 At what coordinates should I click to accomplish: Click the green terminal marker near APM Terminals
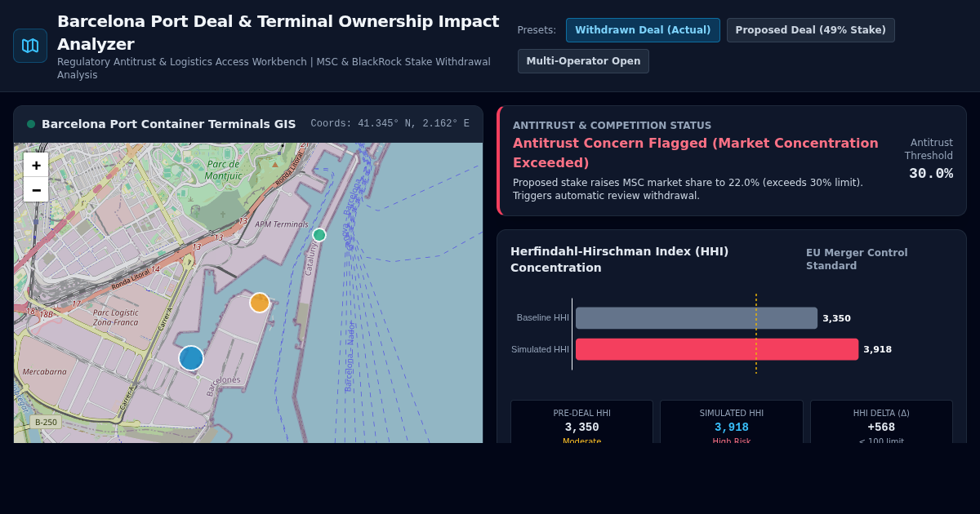click(319, 235)
